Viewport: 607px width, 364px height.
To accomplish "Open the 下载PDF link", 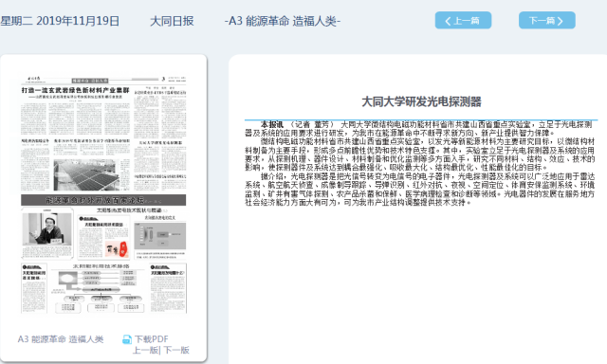I will pos(152,339).
